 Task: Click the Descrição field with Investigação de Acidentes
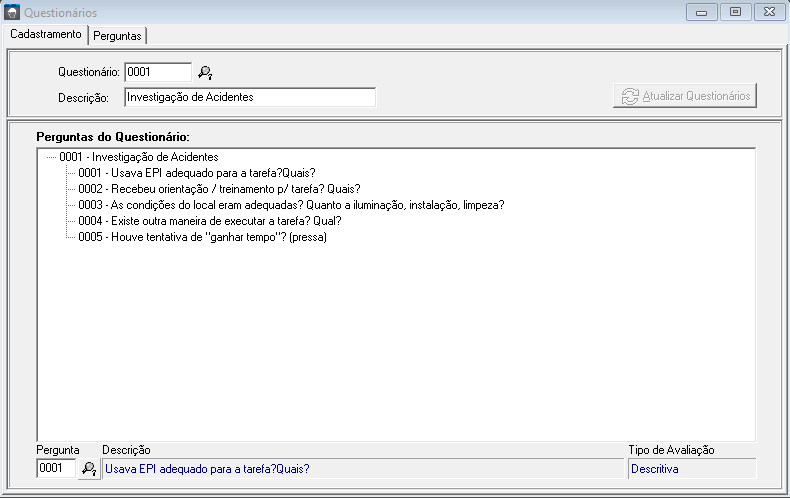click(249, 97)
